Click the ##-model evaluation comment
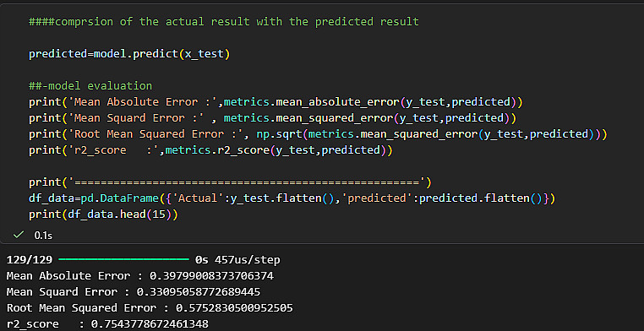644x331 pixels. 90,86
